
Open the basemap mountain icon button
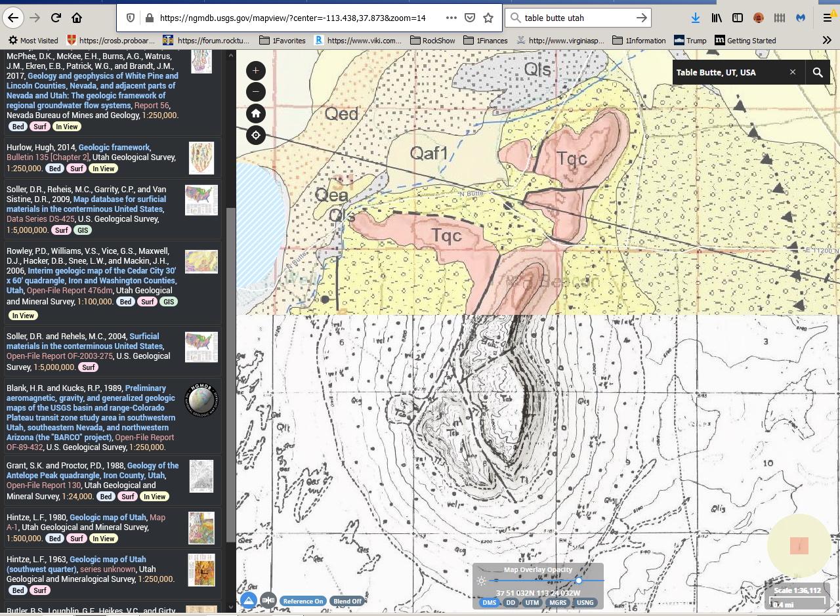[x=248, y=600]
